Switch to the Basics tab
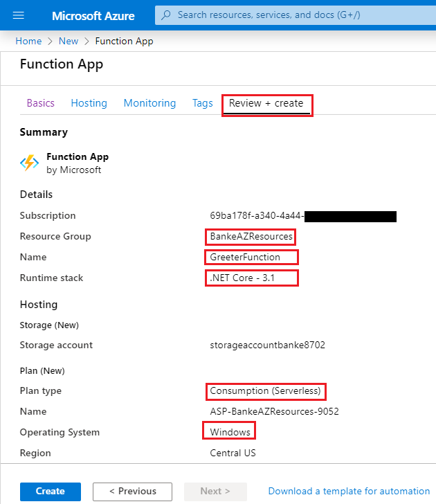Image resolution: width=436 pixels, height=504 pixels. coord(40,103)
